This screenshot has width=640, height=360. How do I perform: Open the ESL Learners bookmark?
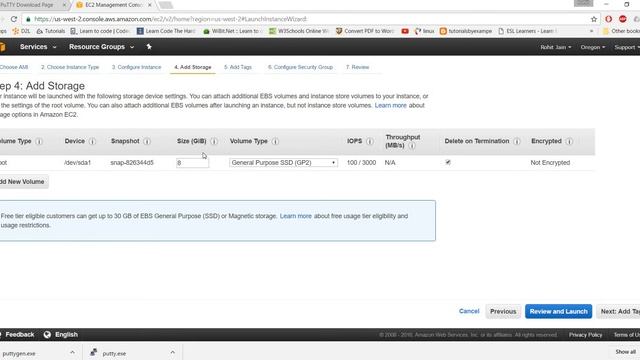(x=527, y=31)
